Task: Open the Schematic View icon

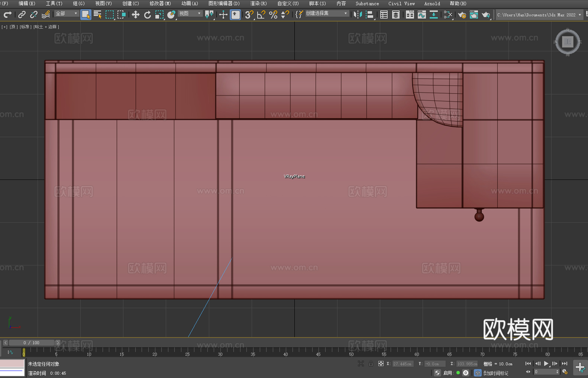Action: point(434,14)
